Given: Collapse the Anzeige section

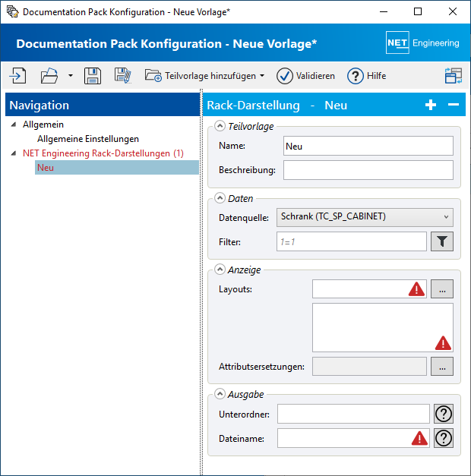Looking at the screenshot, I should pos(220,270).
